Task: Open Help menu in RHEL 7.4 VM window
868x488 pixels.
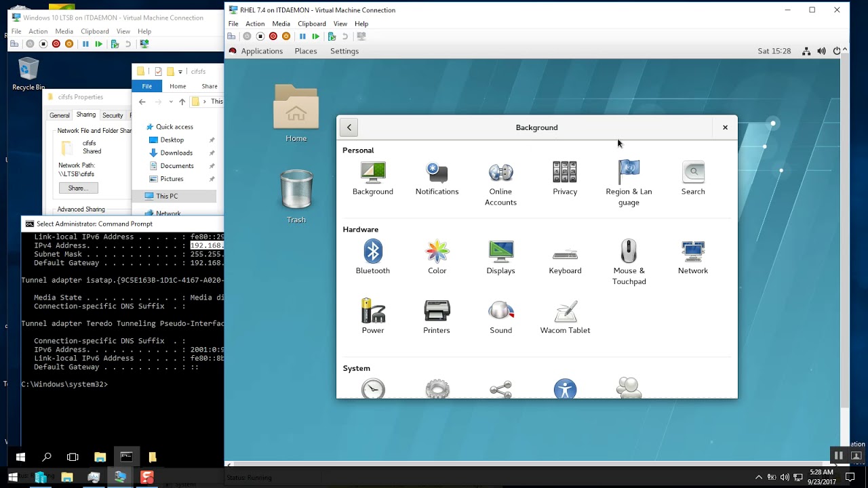Action: pos(361,24)
